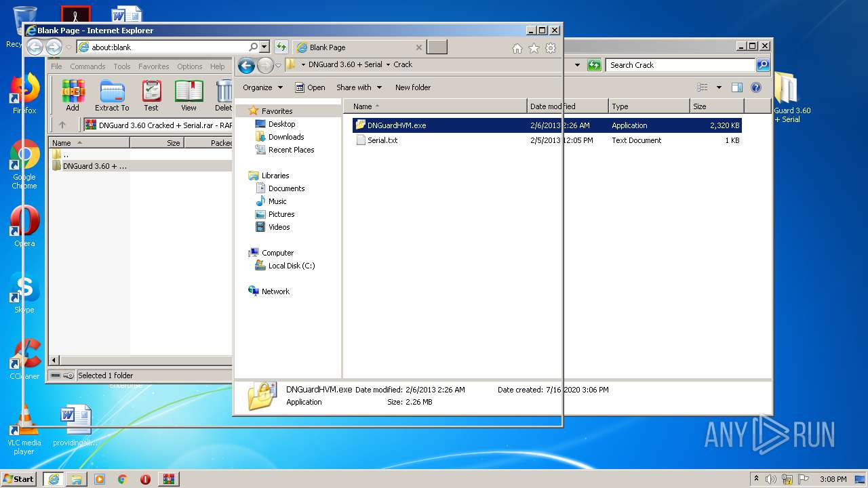868x488 pixels.
Task: Open WinRAR File menu
Action: click(56, 66)
